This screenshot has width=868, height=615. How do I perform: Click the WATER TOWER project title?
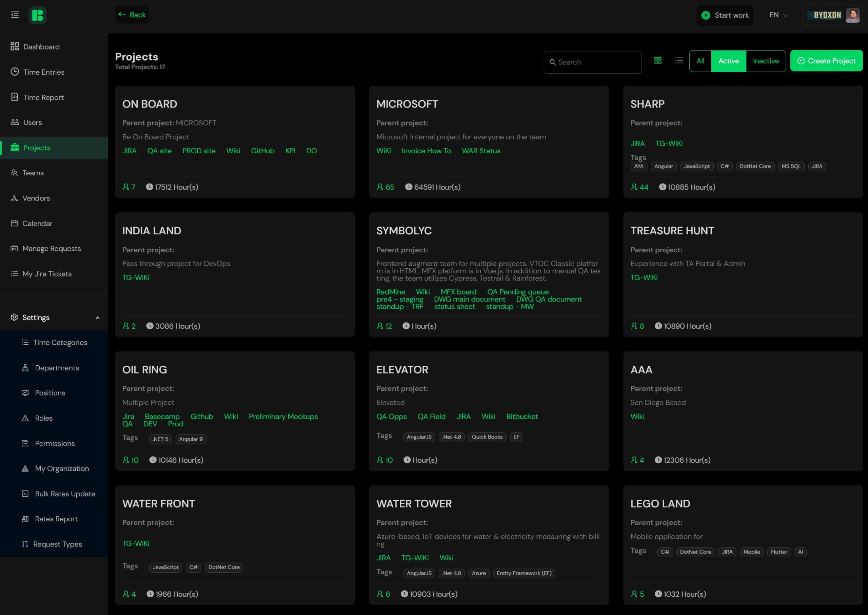(x=414, y=504)
